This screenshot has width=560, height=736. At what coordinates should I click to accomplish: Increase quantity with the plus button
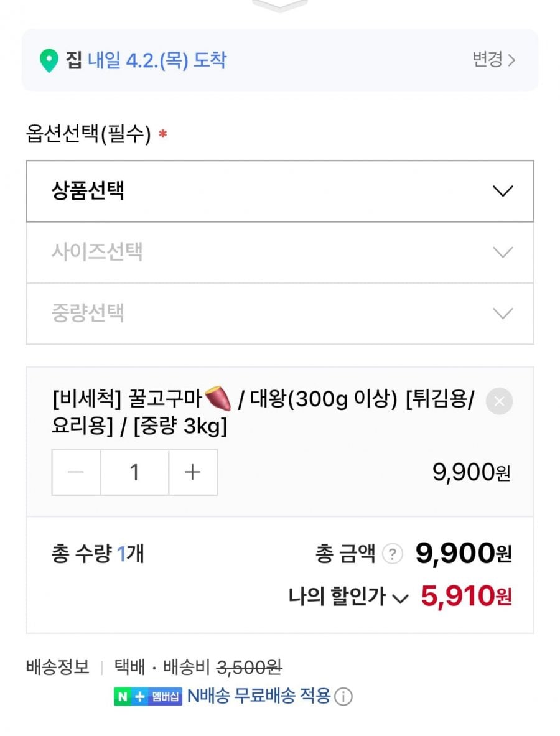pyautogui.click(x=193, y=472)
